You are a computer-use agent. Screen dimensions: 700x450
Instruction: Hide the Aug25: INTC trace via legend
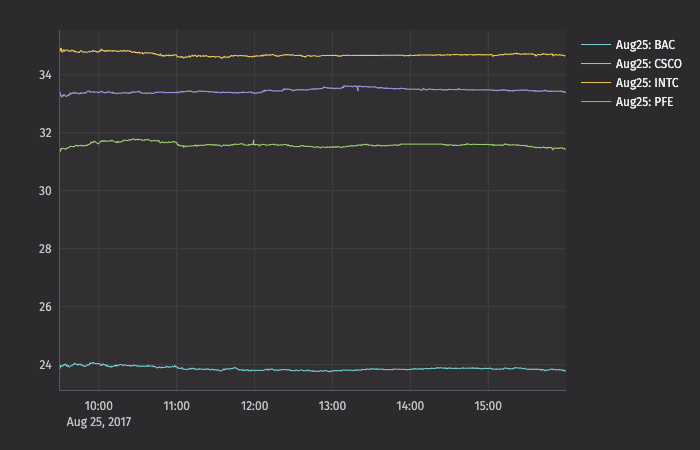[x=647, y=83]
